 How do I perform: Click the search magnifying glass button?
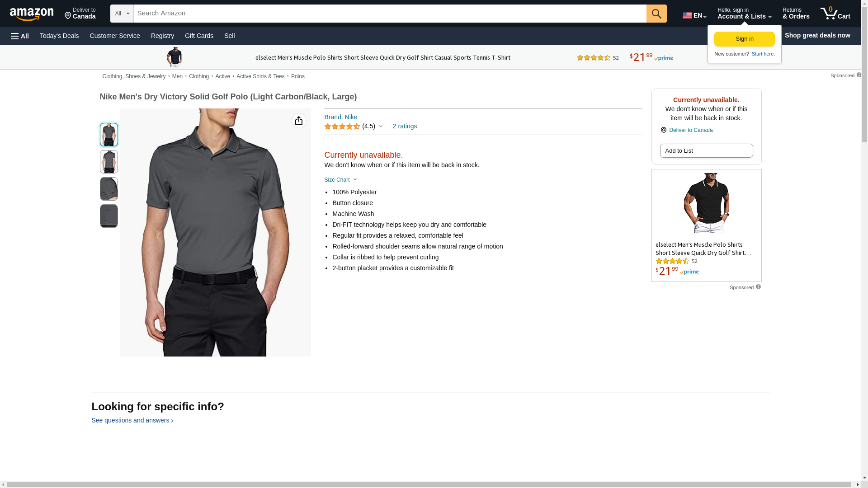tap(656, 14)
